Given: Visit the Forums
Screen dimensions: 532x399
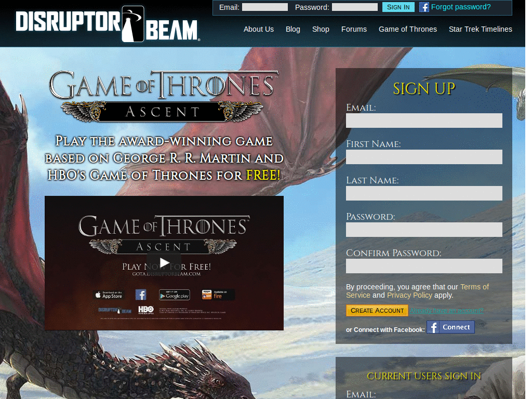Looking at the screenshot, I should [x=354, y=29].
